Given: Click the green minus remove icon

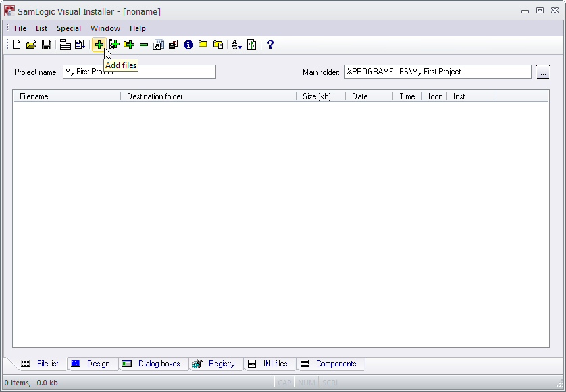Looking at the screenshot, I should point(144,45).
